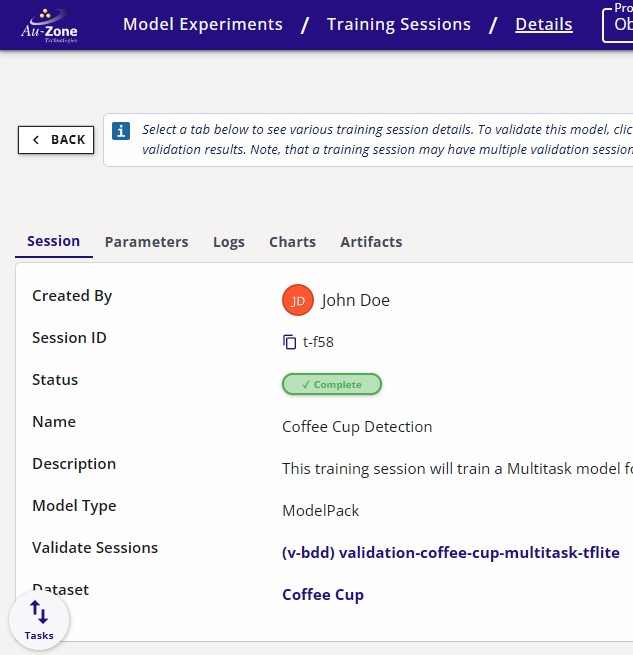Screen dimensions: 633x655
Task: Copy the session ID t-f58
Action: click(290, 342)
